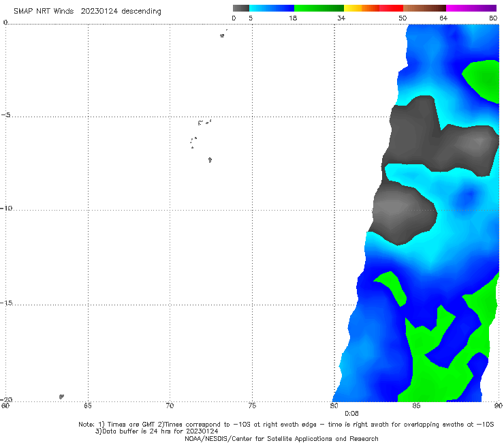Click the colorbar label '50'
This screenshot has height=443, width=504.
[403, 18]
